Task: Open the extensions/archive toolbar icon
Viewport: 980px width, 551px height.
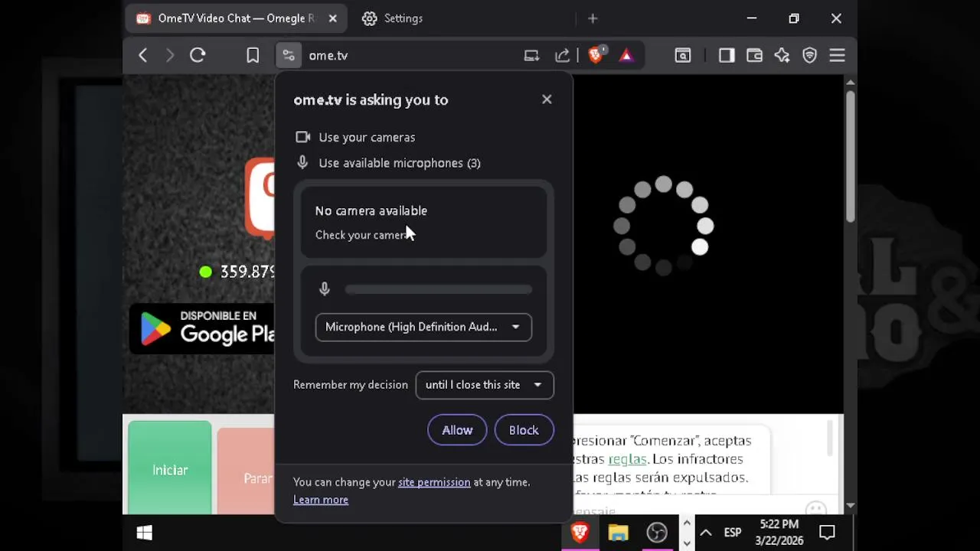Action: tap(682, 55)
